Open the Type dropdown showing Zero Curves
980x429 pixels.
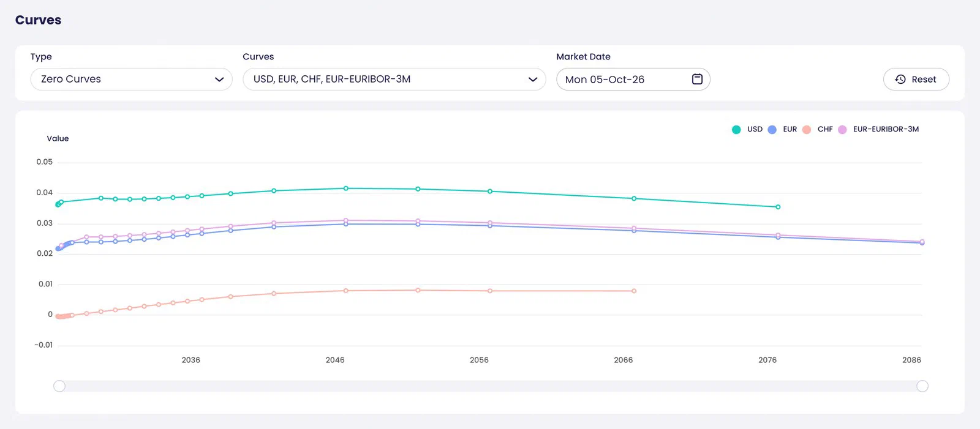pos(132,79)
